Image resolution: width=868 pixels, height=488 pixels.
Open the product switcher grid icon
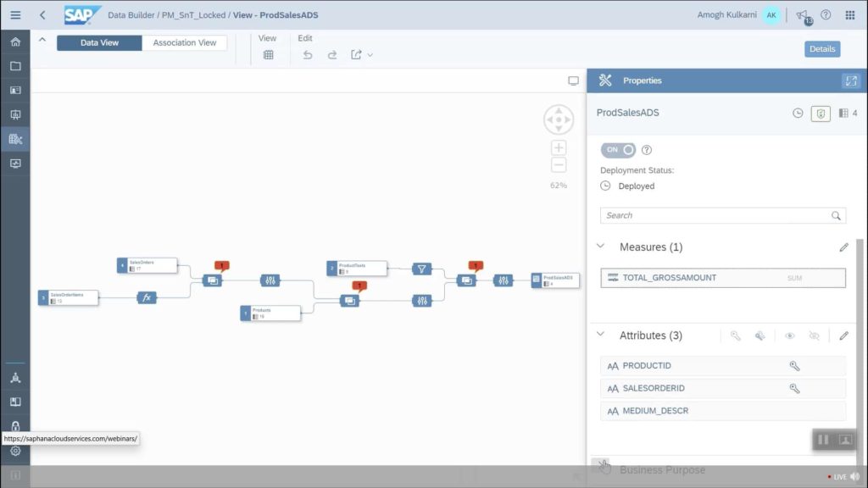pos(850,15)
